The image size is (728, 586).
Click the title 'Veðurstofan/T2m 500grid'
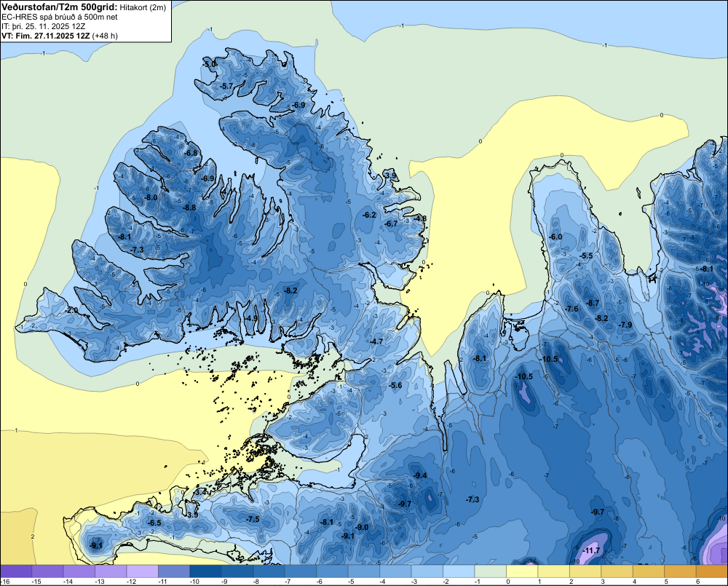tap(60, 7)
